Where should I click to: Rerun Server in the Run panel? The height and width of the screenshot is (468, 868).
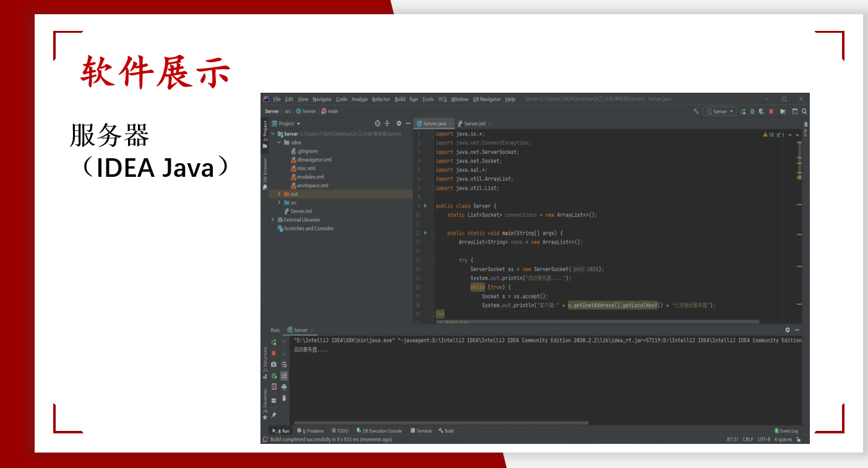pyautogui.click(x=273, y=342)
